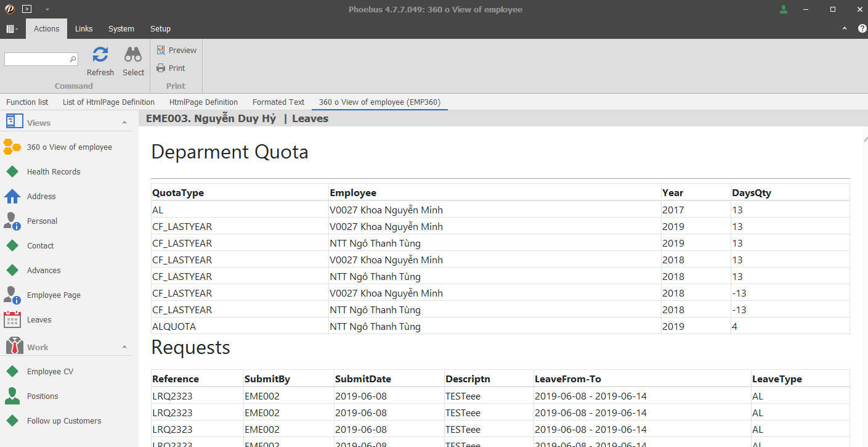Switch to the Formated Text tab
Screen dimensions: 868x447
click(x=278, y=102)
